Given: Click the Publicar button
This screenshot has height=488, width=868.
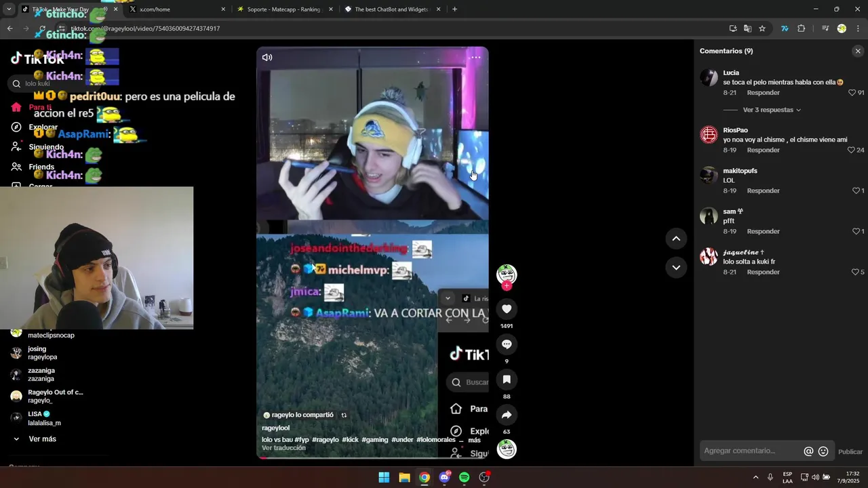Looking at the screenshot, I should click(850, 452).
